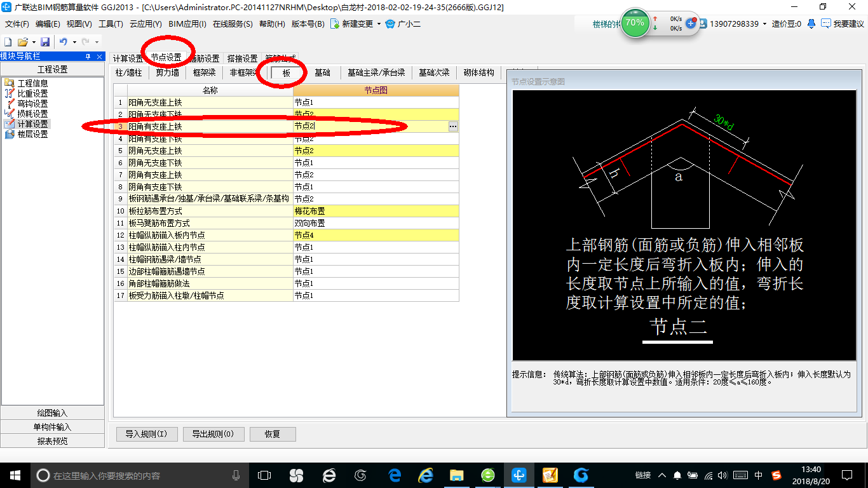Open the 帮助(H) menu
The height and width of the screenshot is (488, 868).
tap(272, 24)
